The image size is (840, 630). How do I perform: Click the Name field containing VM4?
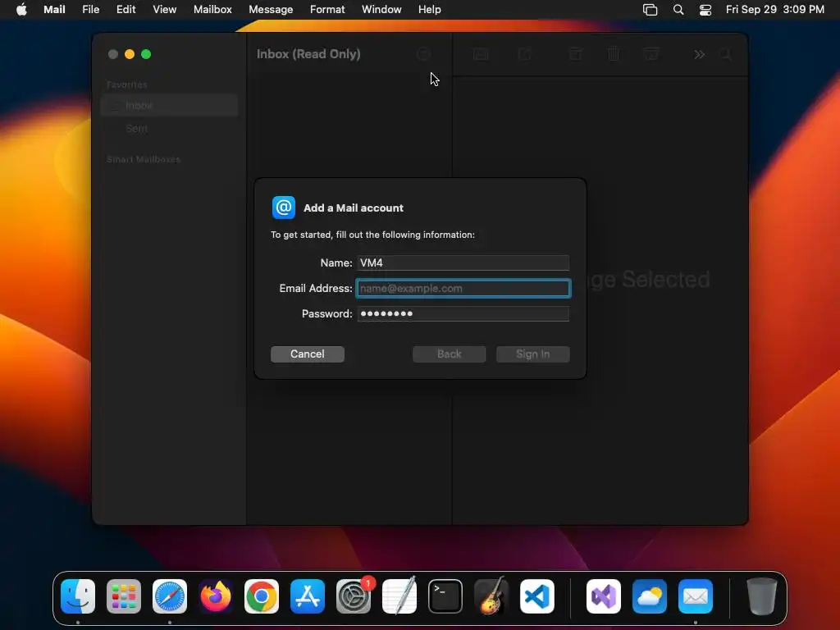pyautogui.click(x=463, y=262)
